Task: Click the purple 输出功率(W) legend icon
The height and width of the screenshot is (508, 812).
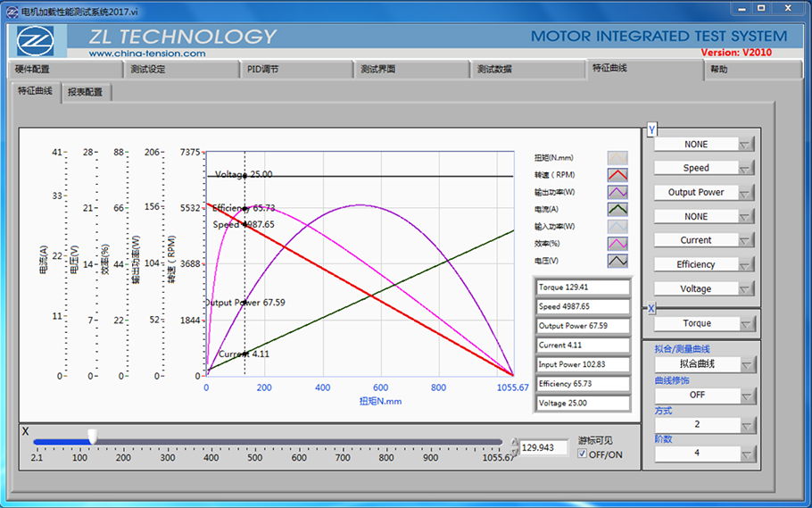Action: pos(617,192)
